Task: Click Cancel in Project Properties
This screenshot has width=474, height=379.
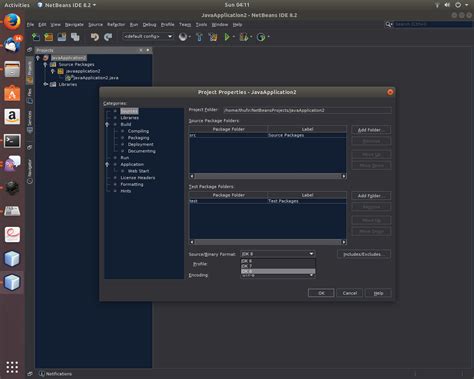Action: click(x=350, y=293)
